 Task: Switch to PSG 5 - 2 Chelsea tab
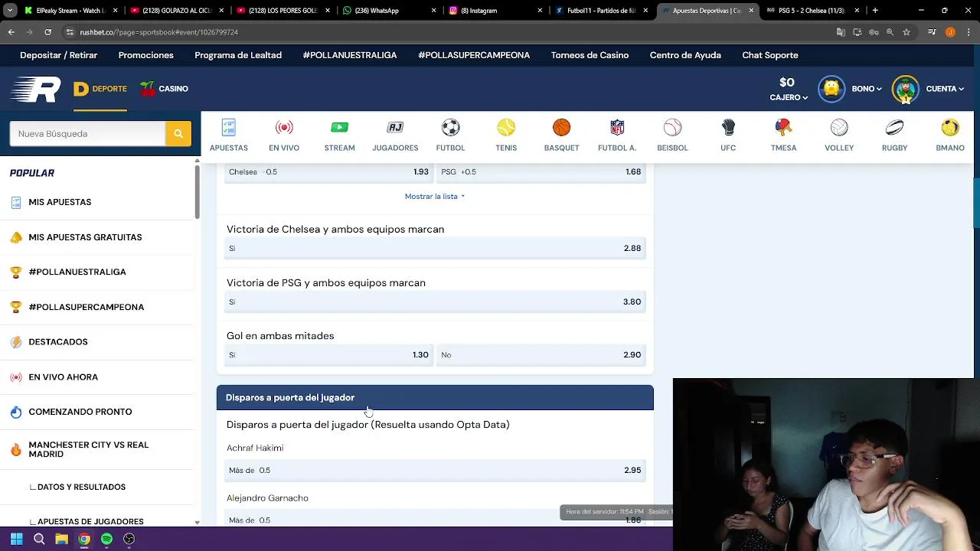click(x=815, y=11)
